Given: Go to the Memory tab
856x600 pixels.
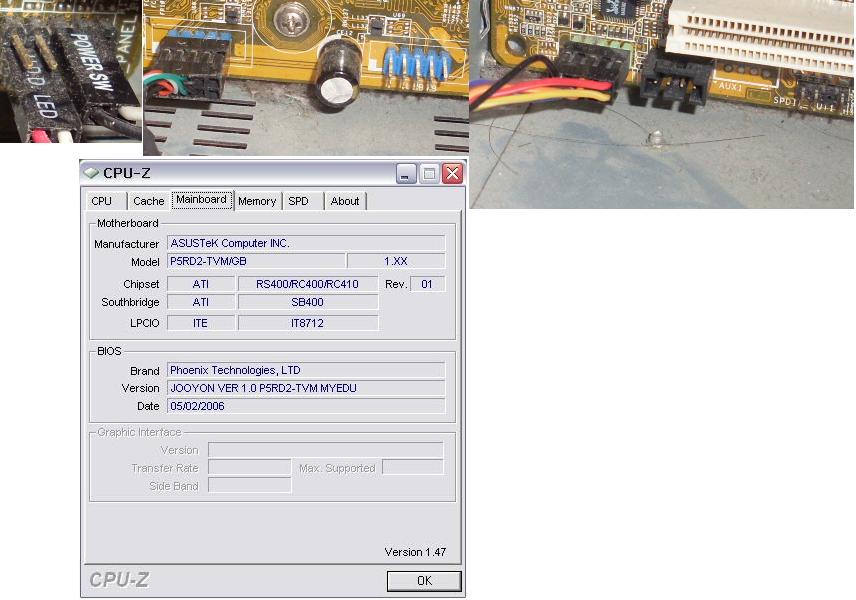Looking at the screenshot, I should pyautogui.click(x=257, y=201).
